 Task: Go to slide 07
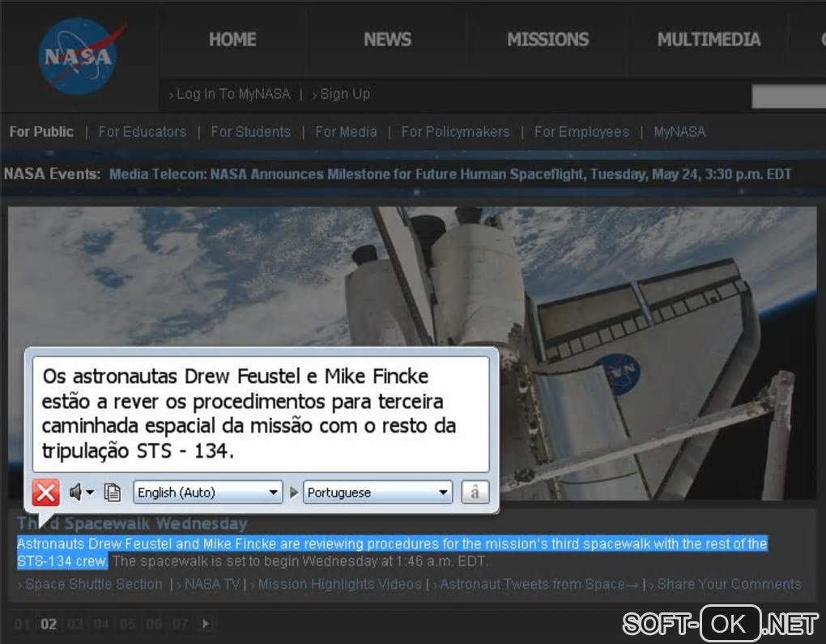coord(180,625)
